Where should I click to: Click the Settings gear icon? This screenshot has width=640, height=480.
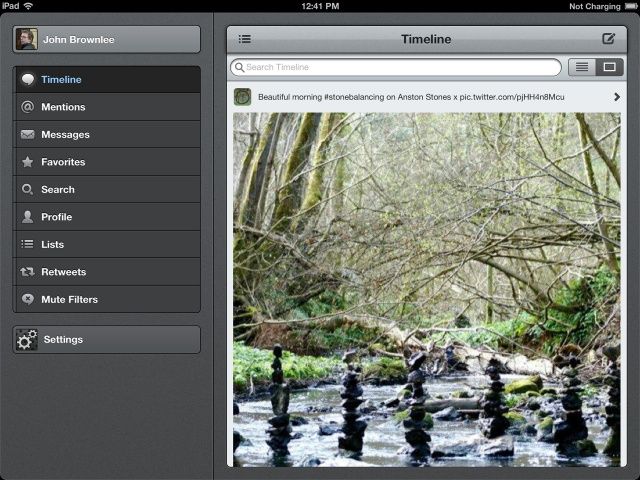coord(27,340)
